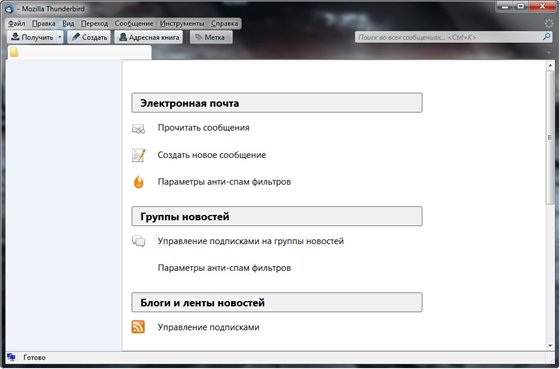Image resolution: width=560 pixels, height=369 pixels.
Task: Select the folder tab with yellow icon
Action: [79, 53]
